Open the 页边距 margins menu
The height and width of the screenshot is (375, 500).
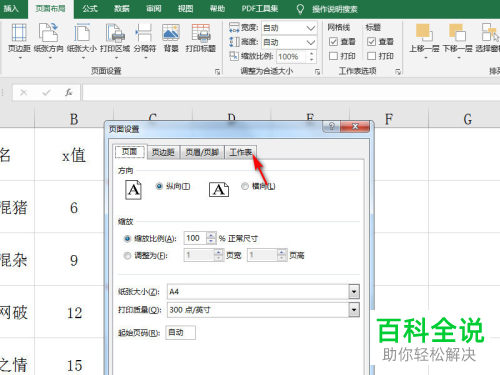[19, 40]
